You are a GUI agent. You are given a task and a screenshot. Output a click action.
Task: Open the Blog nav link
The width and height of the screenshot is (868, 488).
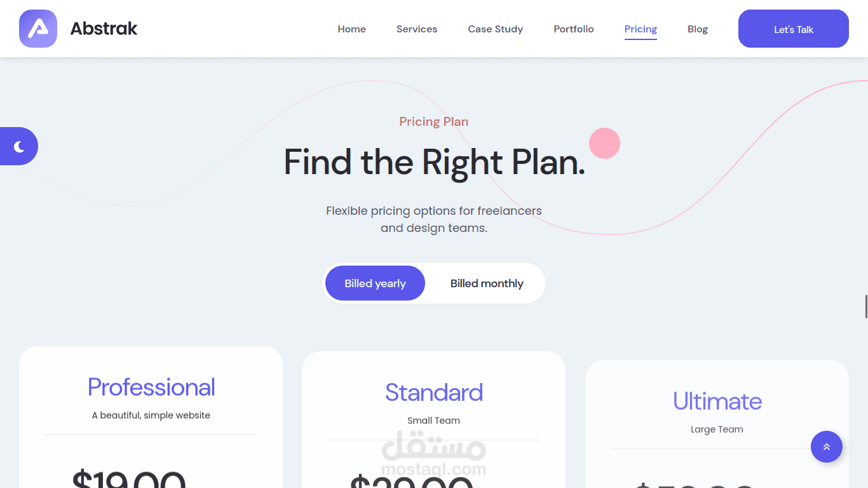[x=697, y=29]
